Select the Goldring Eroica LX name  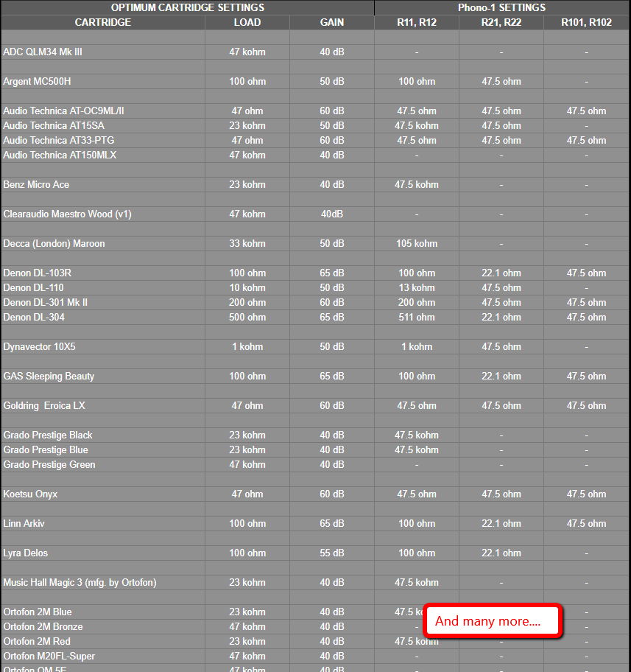point(44,405)
